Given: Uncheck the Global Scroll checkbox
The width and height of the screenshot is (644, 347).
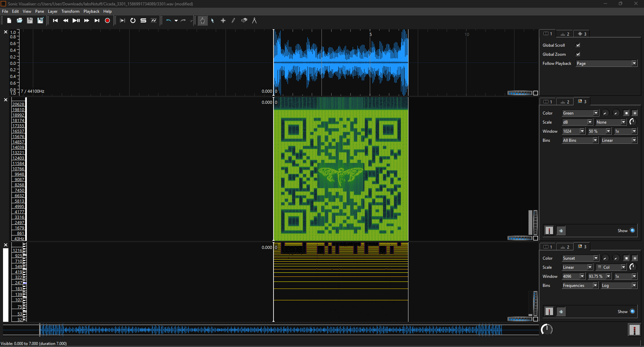Looking at the screenshot, I should click(578, 45).
